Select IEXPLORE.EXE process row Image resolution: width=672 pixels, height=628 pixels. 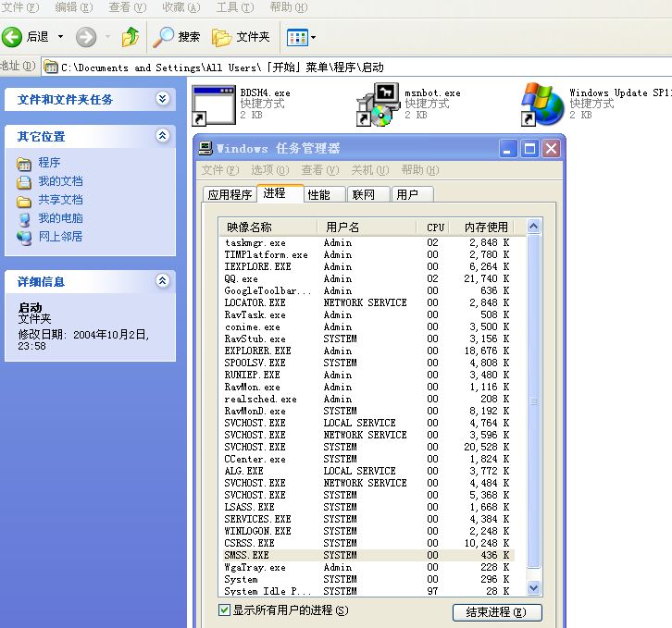tap(367, 266)
